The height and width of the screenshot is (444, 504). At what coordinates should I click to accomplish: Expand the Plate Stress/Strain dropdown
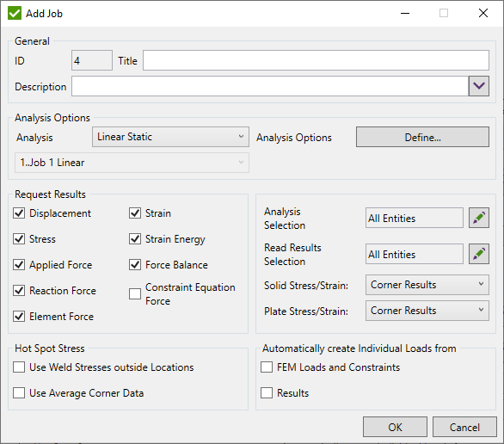(x=427, y=311)
